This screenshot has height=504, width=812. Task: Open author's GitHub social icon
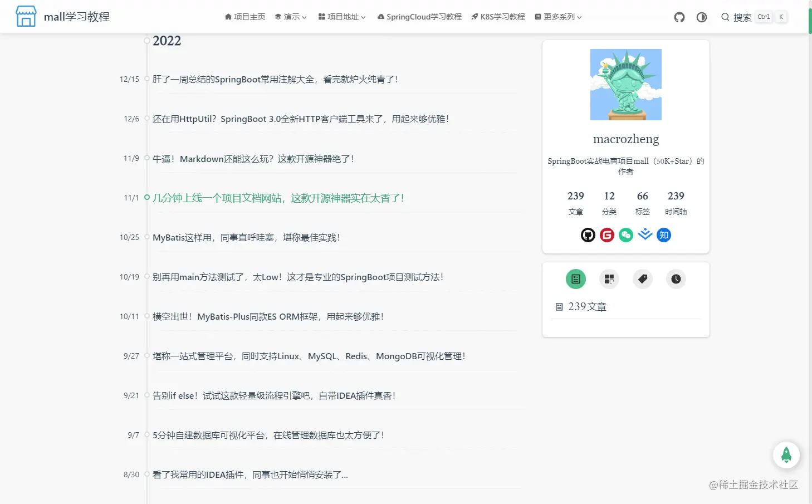click(588, 235)
